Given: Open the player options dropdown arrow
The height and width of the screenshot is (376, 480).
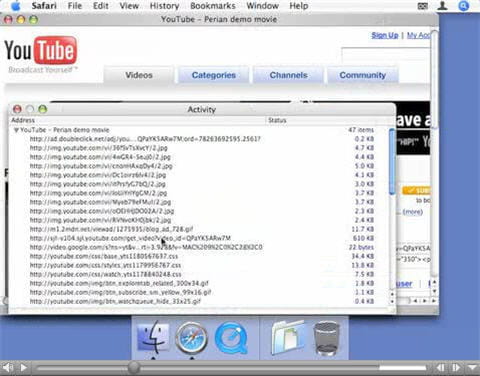Looking at the screenshot, I should (472, 368).
